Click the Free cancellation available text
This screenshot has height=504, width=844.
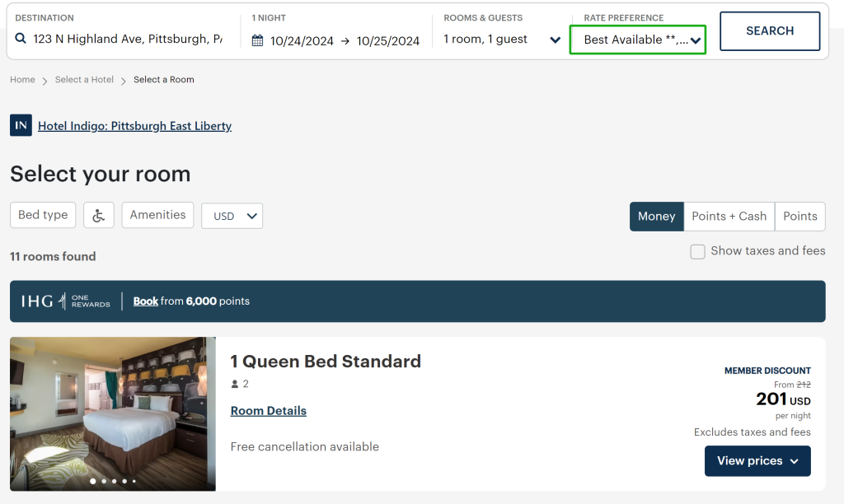coord(305,446)
